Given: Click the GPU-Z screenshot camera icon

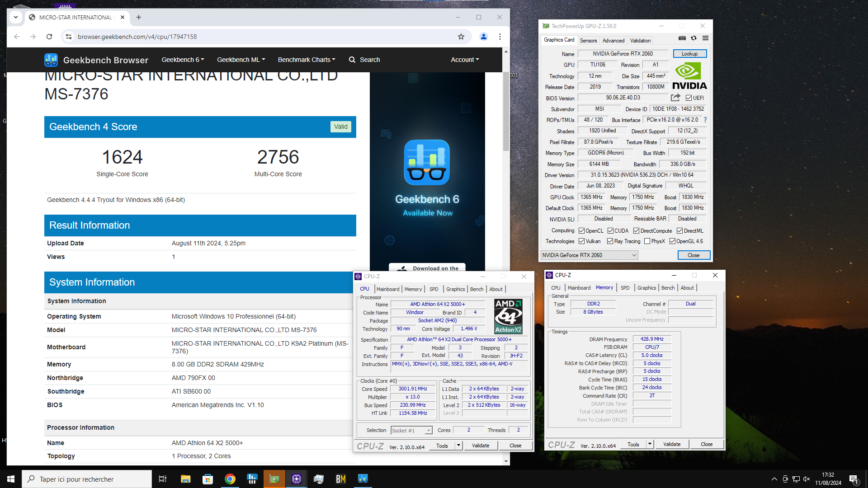Looking at the screenshot, I should pyautogui.click(x=682, y=38).
